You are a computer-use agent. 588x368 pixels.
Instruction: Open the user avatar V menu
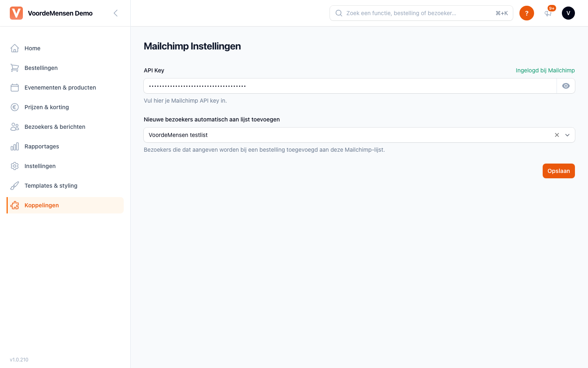pyautogui.click(x=568, y=13)
